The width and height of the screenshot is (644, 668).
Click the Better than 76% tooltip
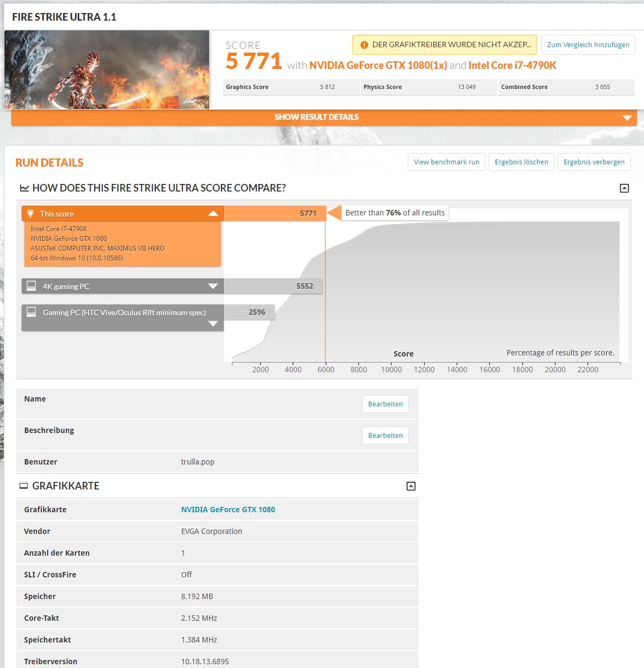coord(395,213)
